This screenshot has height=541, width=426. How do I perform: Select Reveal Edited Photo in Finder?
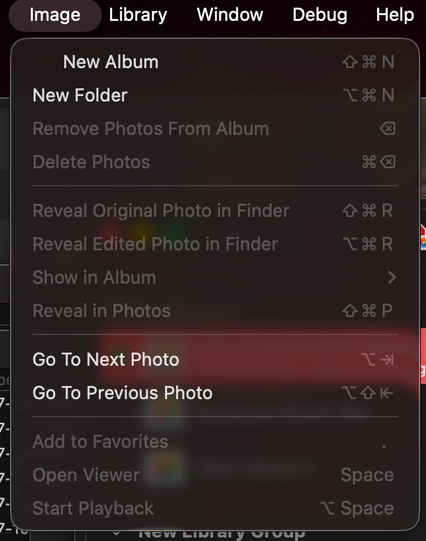(215, 244)
